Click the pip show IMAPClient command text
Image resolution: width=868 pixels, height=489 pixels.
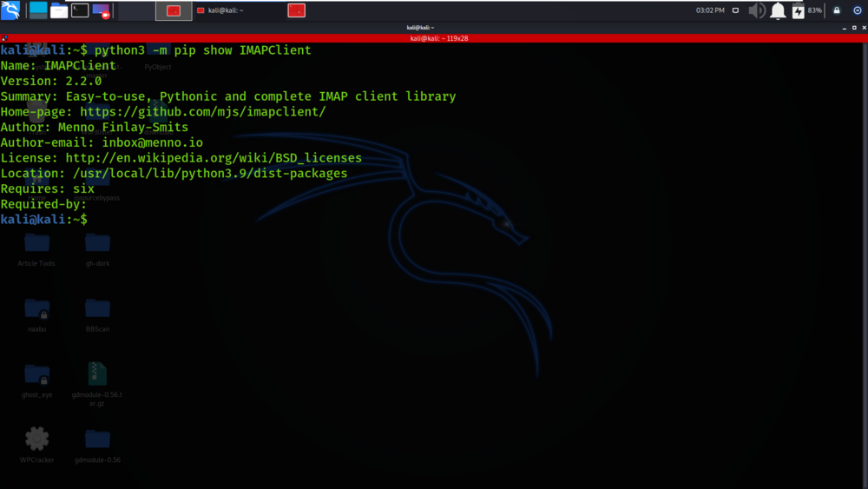202,50
